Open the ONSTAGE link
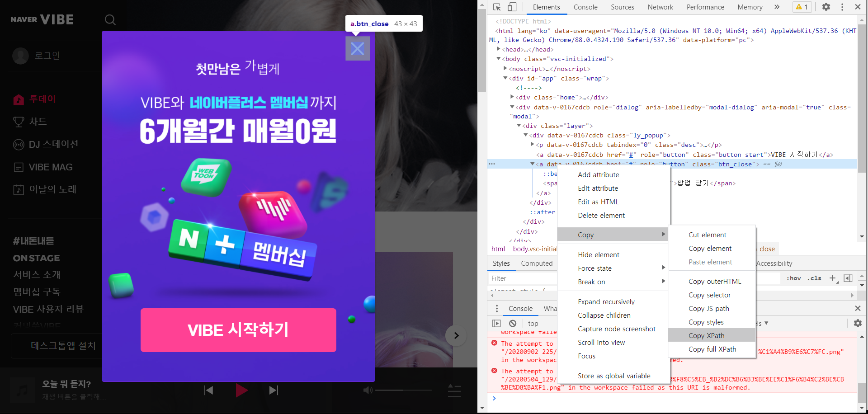 (36, 258)
